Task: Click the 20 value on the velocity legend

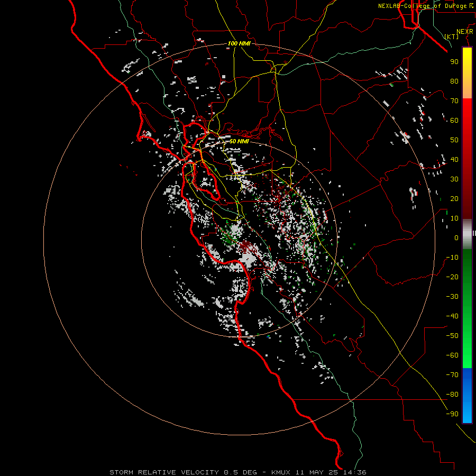Action: click(454, 198)
